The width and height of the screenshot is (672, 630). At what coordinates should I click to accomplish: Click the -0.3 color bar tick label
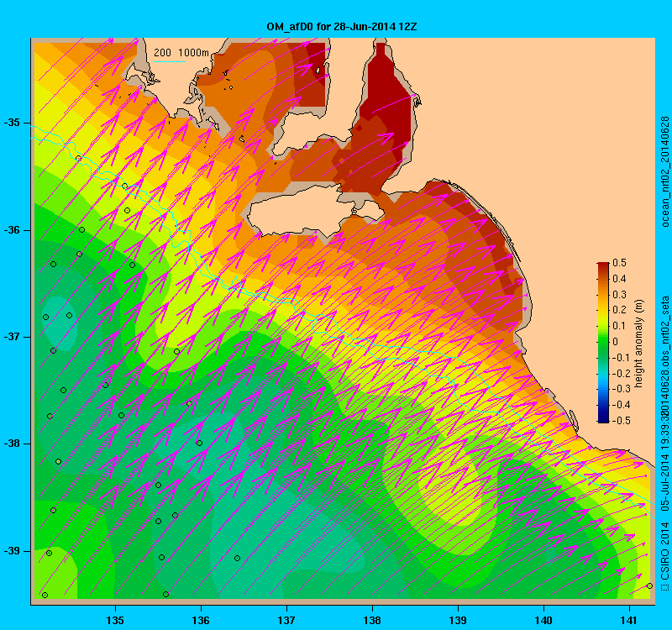point(621,389)
